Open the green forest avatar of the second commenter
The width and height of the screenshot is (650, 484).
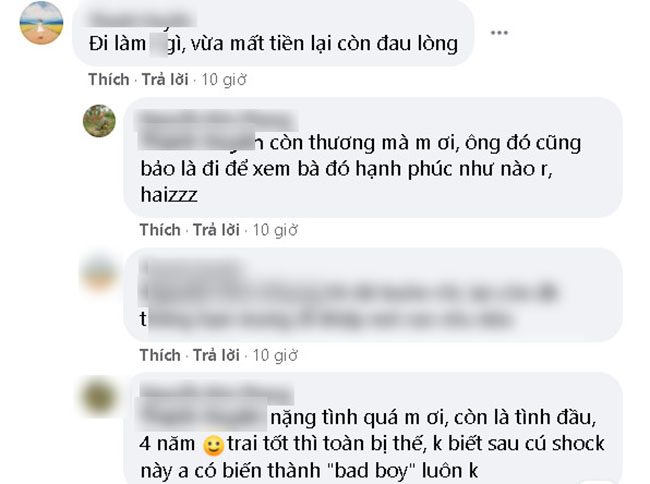[99, 121]
